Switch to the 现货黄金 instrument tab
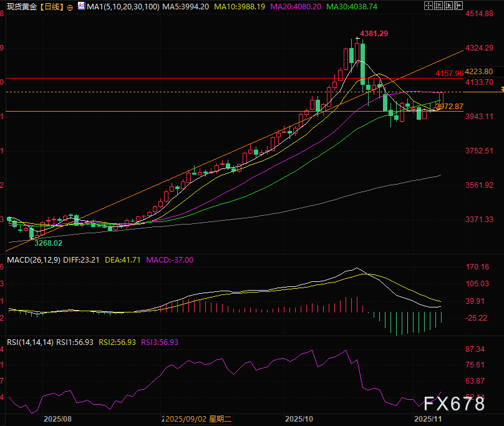This screenshot has height=426, width=504. [x=22, y=6]
